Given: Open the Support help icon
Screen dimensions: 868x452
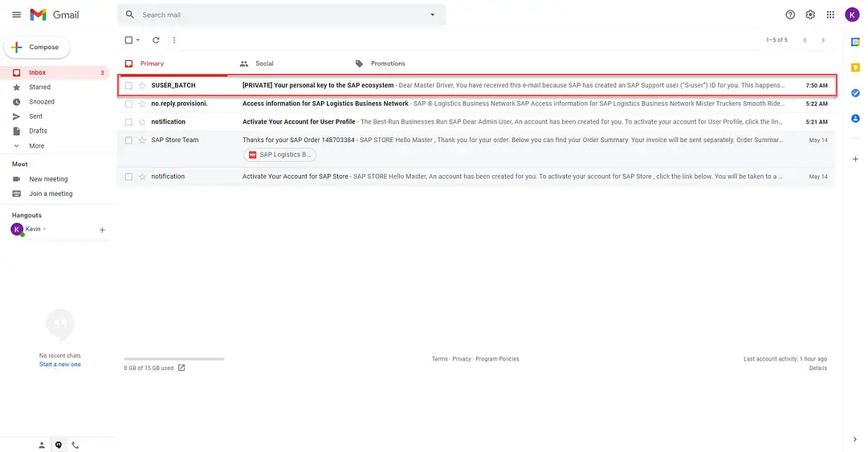Looking at the screenshot, I should [790, 15].
